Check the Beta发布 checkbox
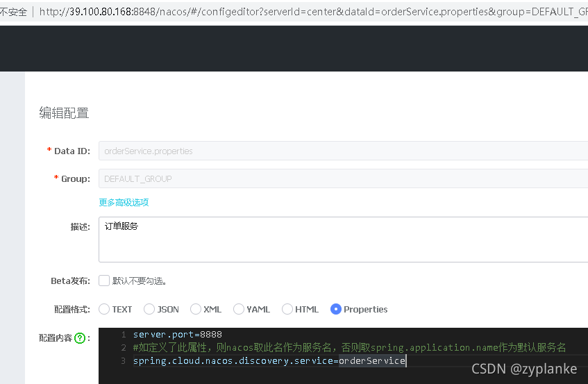Screen dimensions: 588x384 pos(104,281)
